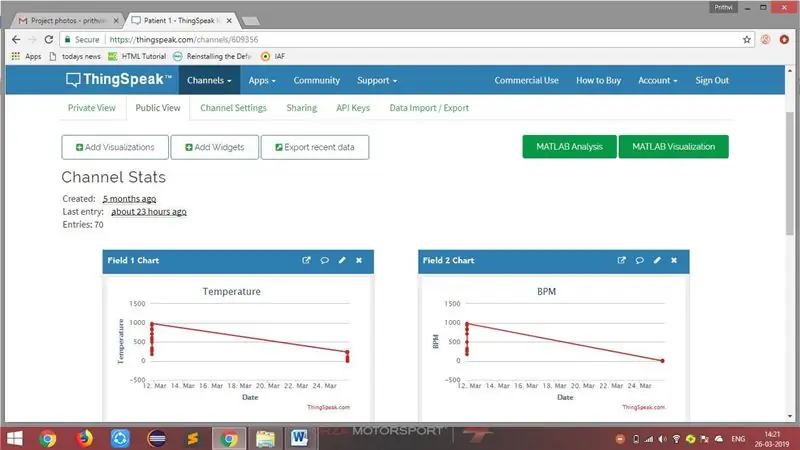Open the Channel Settings tab
The width and height of the screenshot is (800, 450).
(233, 108)
